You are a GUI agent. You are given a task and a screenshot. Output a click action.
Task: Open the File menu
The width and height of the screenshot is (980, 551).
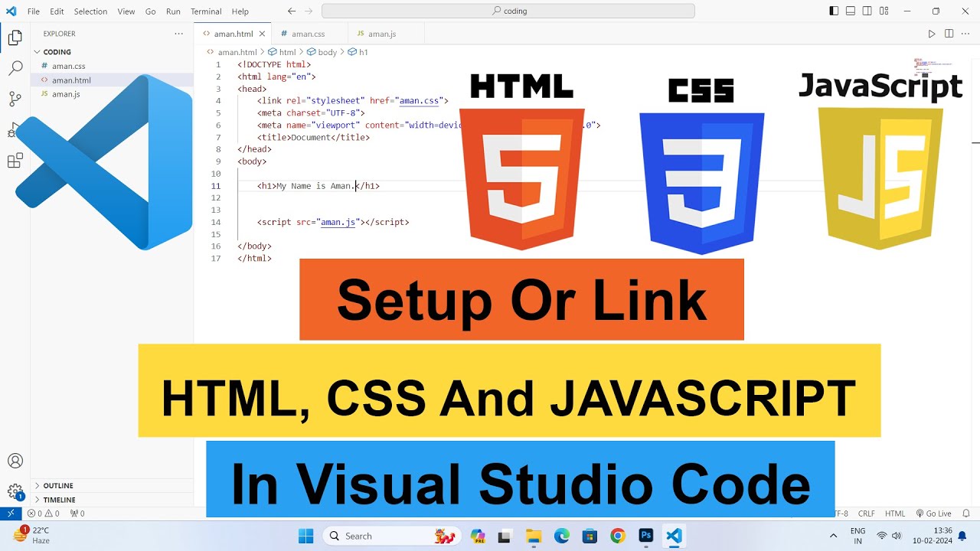(34, 11)
